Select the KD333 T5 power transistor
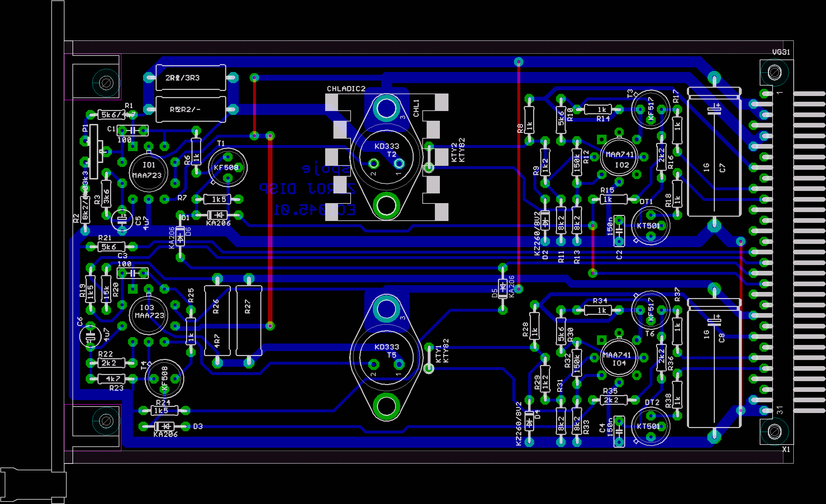Image resolution: width=826 pixels, height=504 pixels. 386,357
